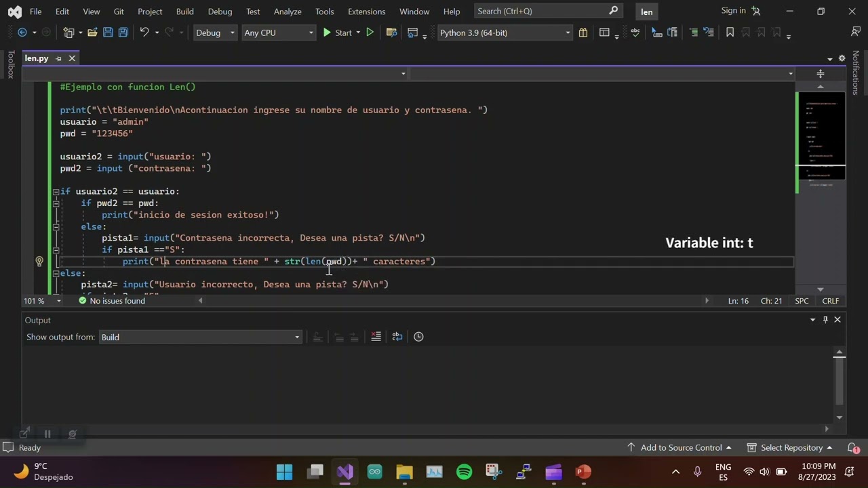Screen dimensions: 868x488
Task: Collapse the 'if usuario2 == usuario' block
Action: pos(56,192)
